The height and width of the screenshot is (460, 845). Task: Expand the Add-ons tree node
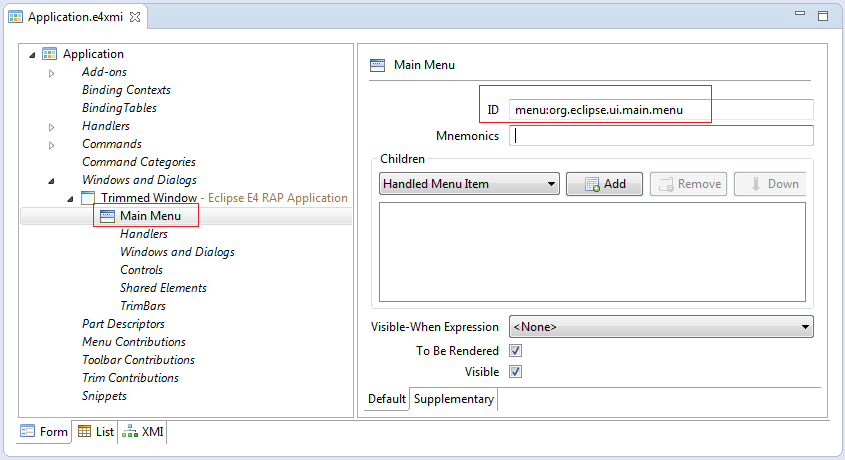[51, 73]
